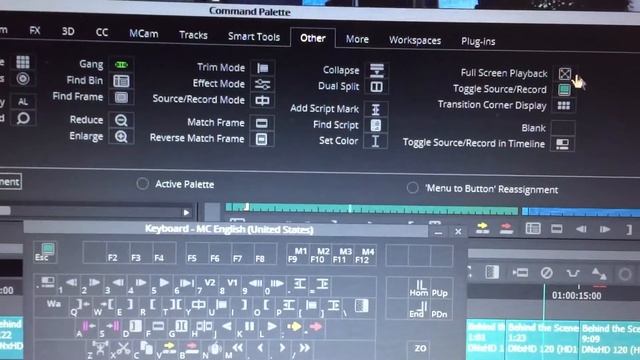Click the Match Frame icon
The height and width of the screenshot is (360, 640).
pyautogui.click(x=262, y=123)
